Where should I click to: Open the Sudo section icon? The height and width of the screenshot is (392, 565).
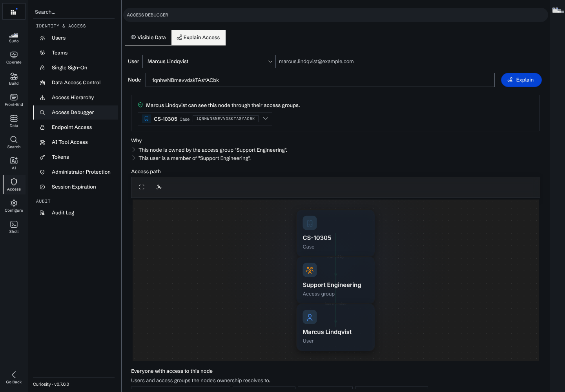[x=14, y=38]
